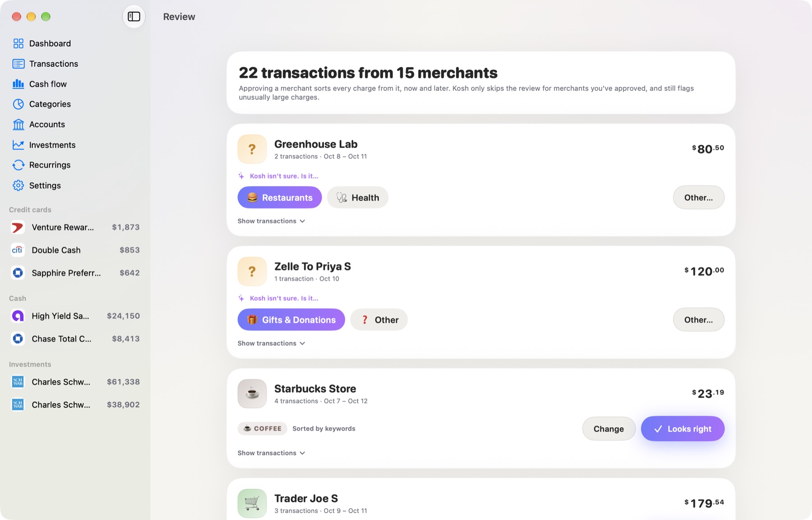Expand Show transactions under Zelle To Priya S

point(272,343)
